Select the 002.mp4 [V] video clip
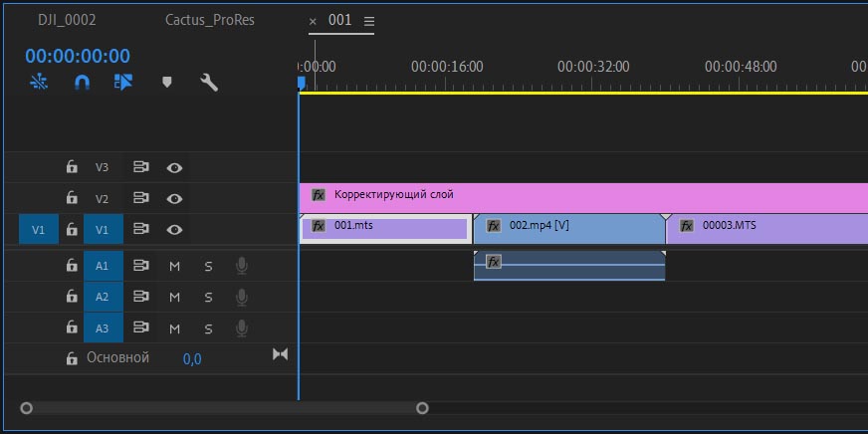 (569, 229)
